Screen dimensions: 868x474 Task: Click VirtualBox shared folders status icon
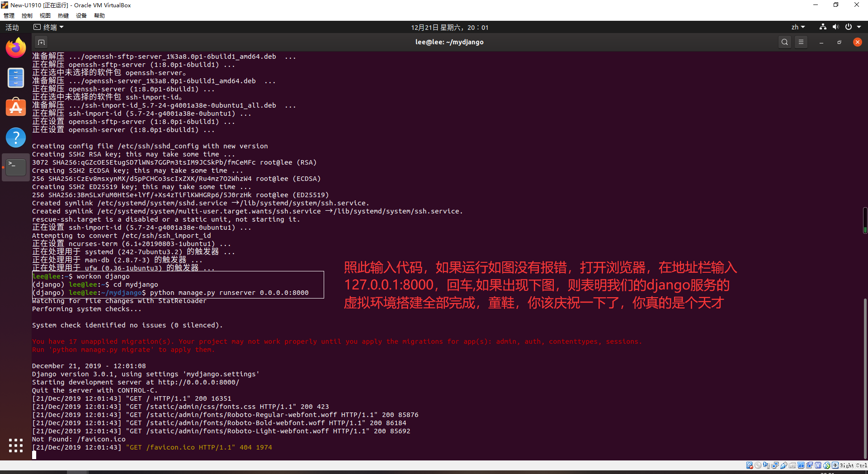[x=792, y=465]
